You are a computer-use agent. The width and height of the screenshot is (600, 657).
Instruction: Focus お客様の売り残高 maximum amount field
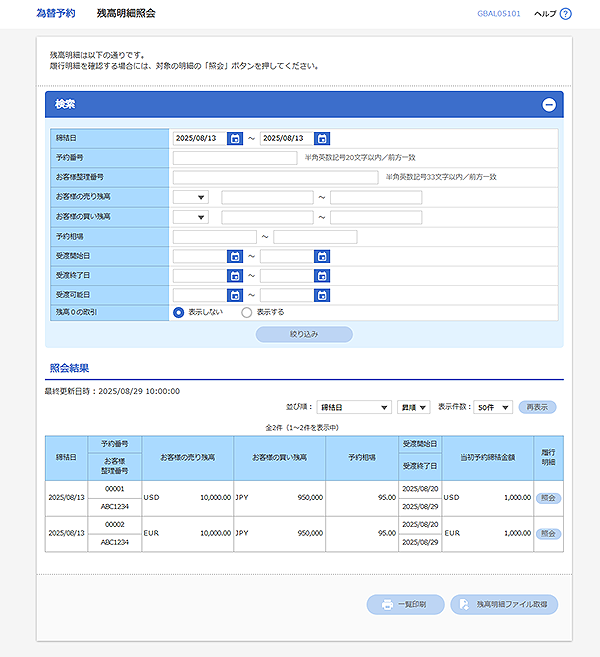[x=376, y=197]
